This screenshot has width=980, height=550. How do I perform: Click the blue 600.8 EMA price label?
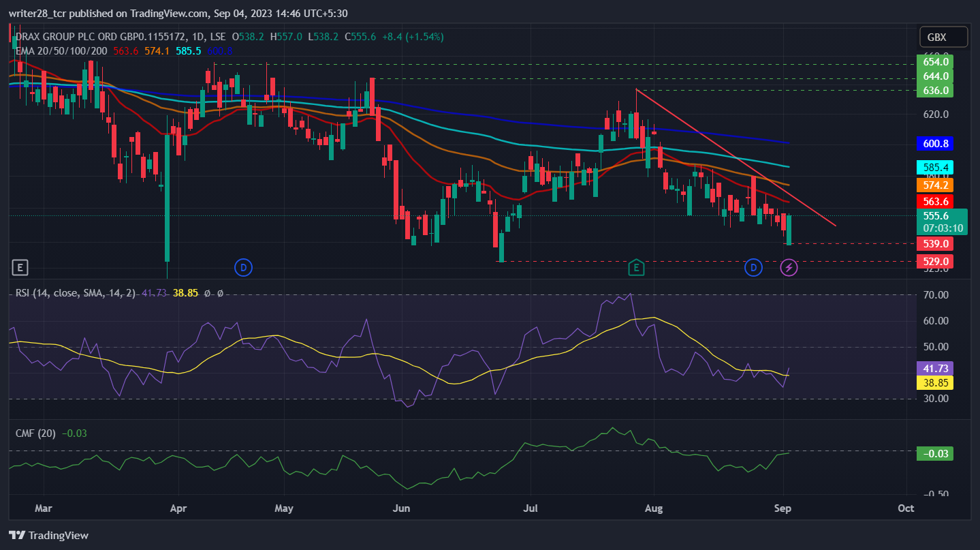click(936, 143)
